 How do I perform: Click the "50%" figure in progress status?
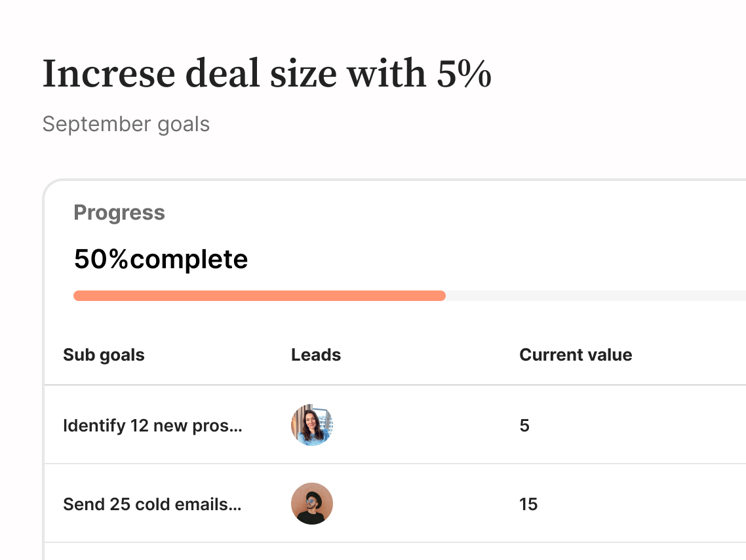[102, 259]
